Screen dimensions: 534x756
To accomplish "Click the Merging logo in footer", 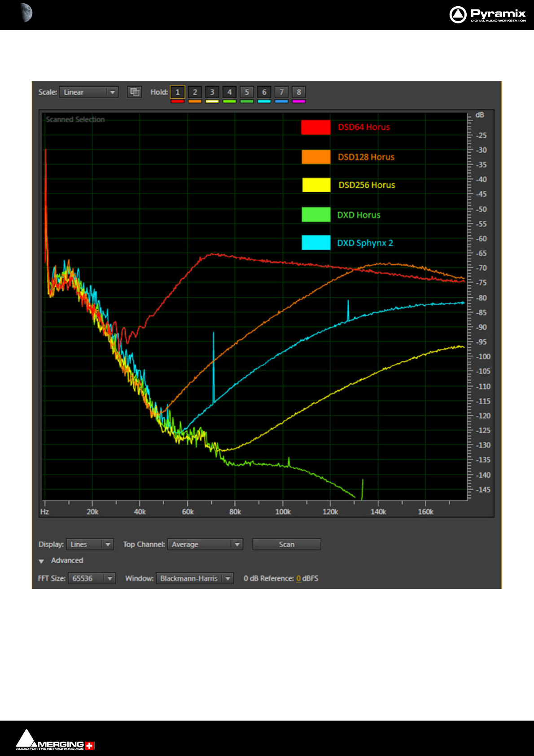I will click(x=55, y=740).
